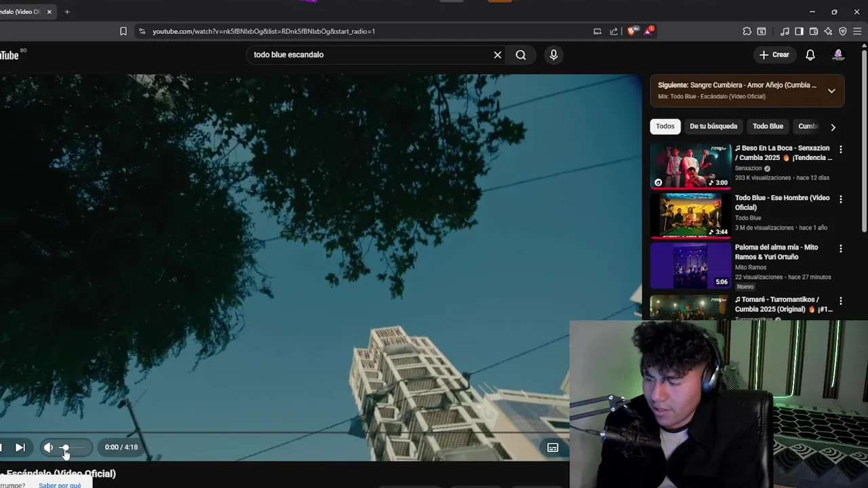Open 'Paloma del alma mía - Mito Ramos' title
This screenshot has width=868, height=488.
click(776, 252)
